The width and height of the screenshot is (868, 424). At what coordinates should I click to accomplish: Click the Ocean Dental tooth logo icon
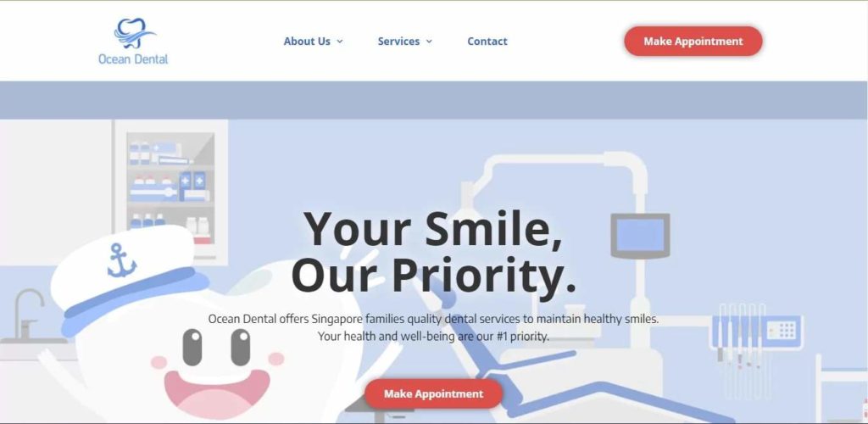134,33
